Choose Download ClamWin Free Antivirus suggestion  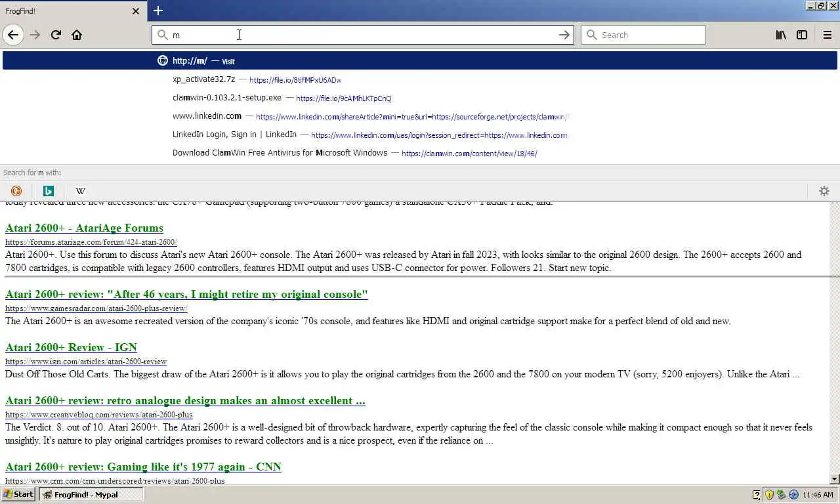[420, 153]
